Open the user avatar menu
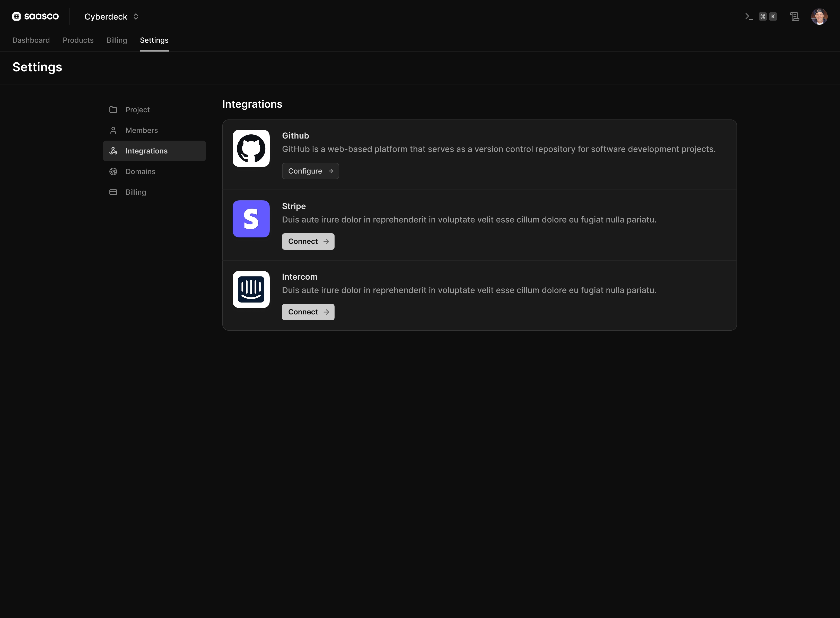Screen dimensions: 840x618 point(819,16)
